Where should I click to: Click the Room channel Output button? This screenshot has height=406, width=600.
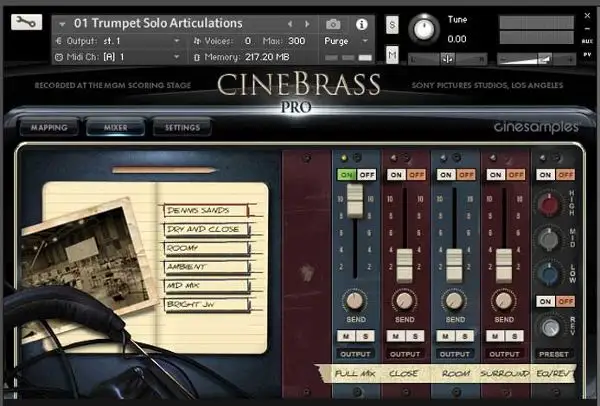point(454,353)
